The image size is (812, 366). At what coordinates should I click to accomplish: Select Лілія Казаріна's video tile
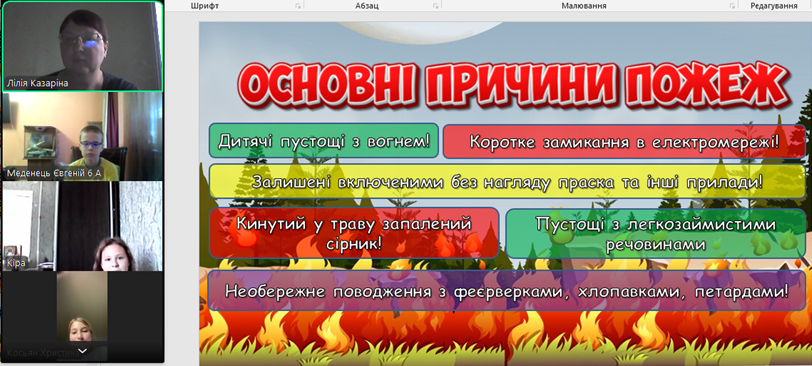[x=83, y=46]
